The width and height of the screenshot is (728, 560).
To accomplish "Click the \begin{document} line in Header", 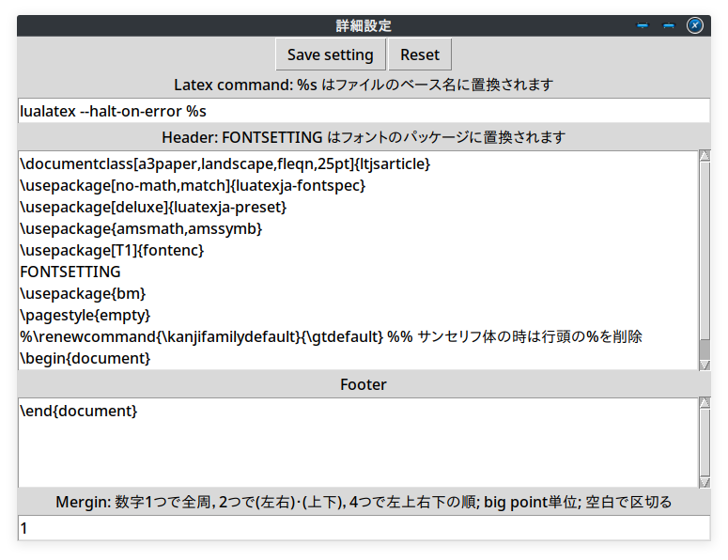I will 85,358.
